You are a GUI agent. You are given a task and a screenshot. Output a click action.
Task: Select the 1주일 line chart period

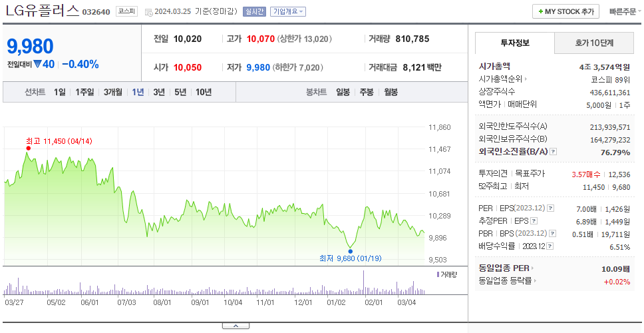pyautogui.click(x=84, y=92)
